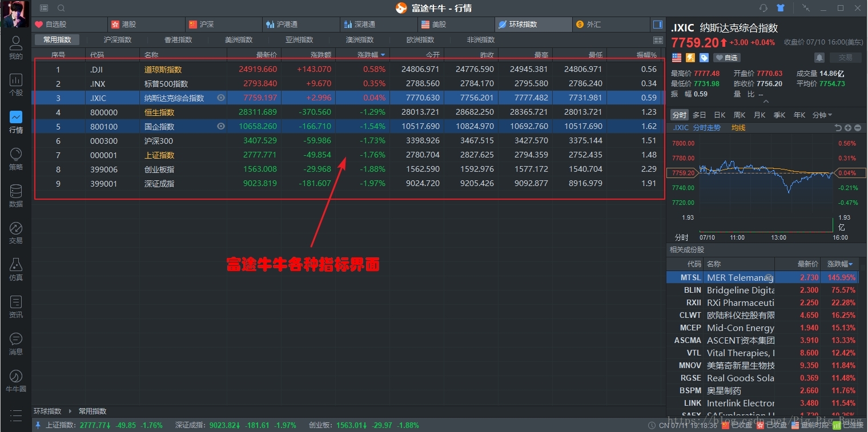The height and width of the screenshot is (432, 868).
Task: Select 周K chart period
Action: click(740, 115)
